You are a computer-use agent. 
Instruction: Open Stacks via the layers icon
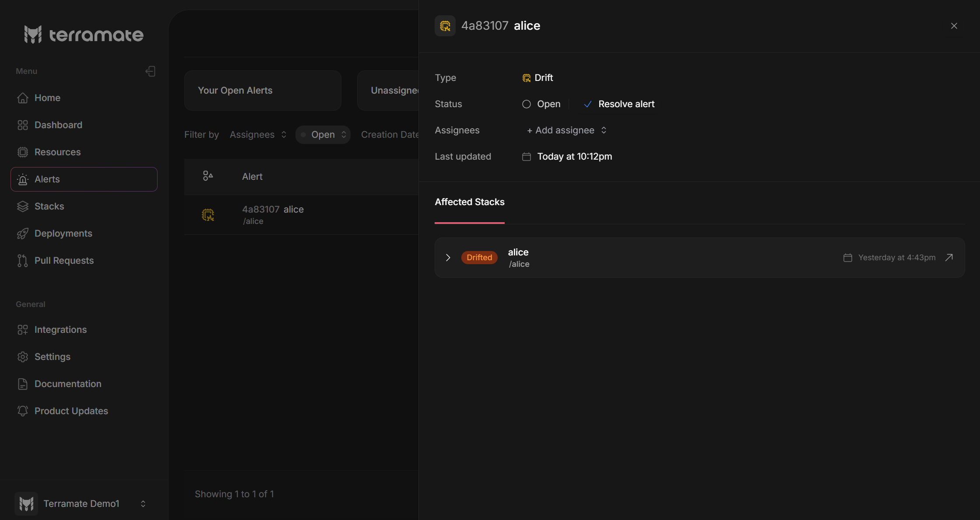(23, 206)
